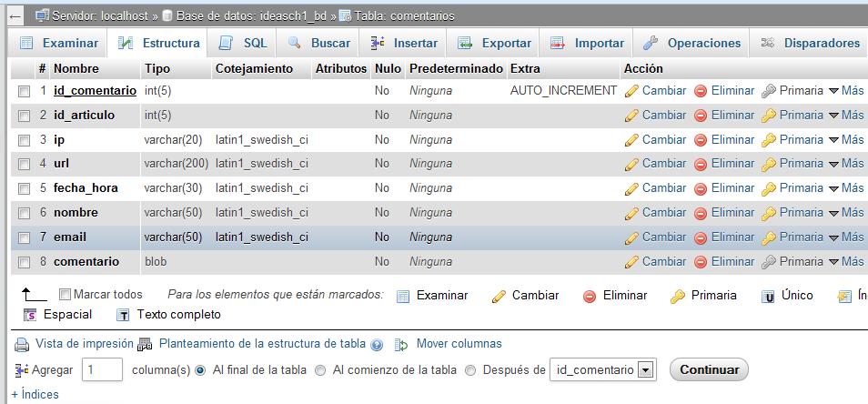The image size is (868, 404).
Task: Click the Agregar column icon
Action: coord(22,369)
